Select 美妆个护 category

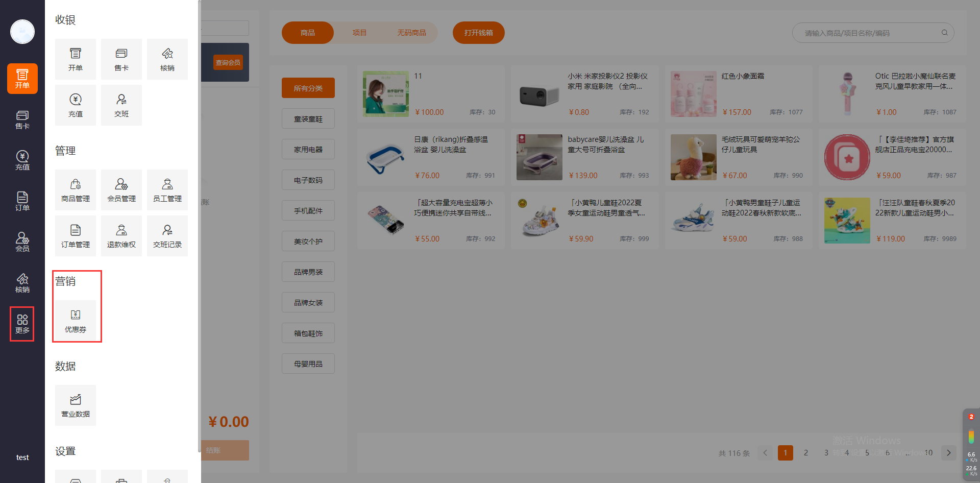click(x=308, y=241)
